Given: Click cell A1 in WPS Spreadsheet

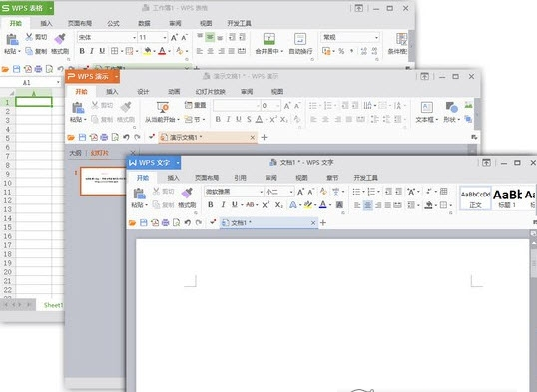Looking at the screenshot, I should (x=34, y=102).
